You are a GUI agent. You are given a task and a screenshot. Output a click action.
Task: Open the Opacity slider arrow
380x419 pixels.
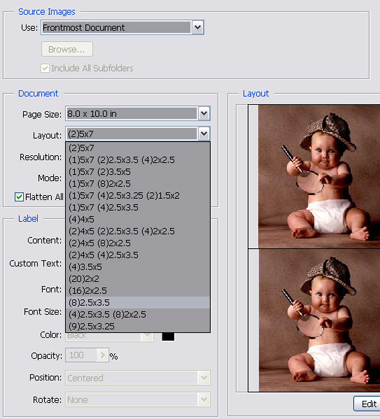[x=102, y=355]
